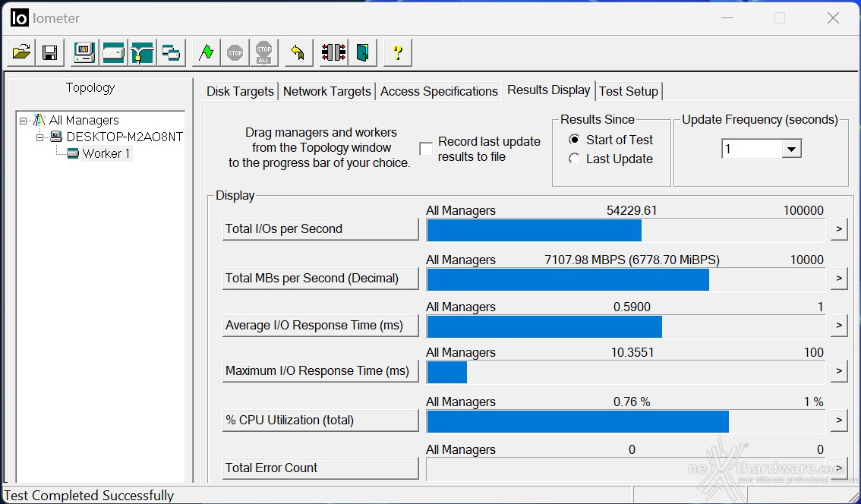861x504 pixels.
Task: Maximize the Iometer window
Action: (779, 18)
